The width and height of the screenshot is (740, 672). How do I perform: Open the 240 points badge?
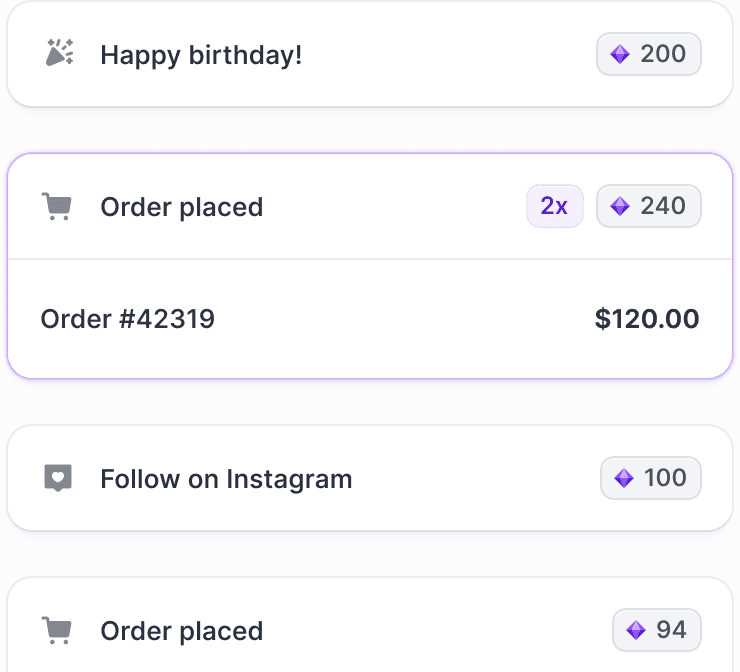648,206
